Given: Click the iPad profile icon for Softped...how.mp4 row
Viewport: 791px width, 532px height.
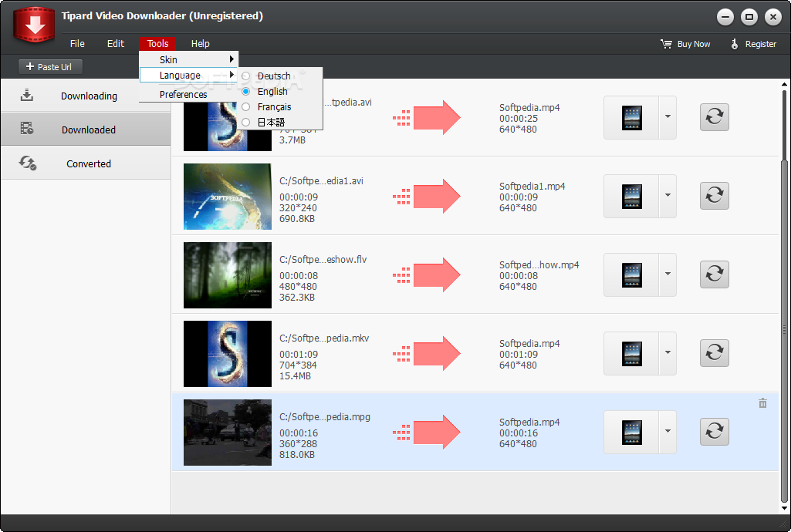Looking at the screenshot, I should coord(631,274).
